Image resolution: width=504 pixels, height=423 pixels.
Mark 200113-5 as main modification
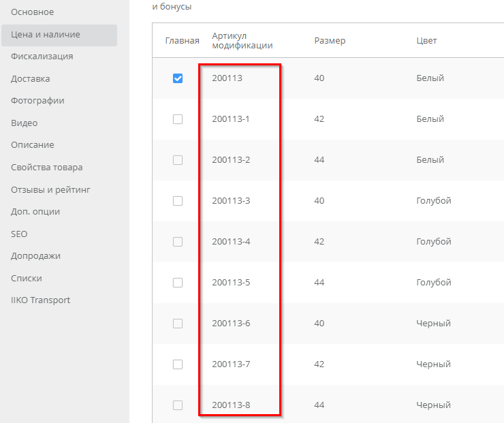click(178, 283)
